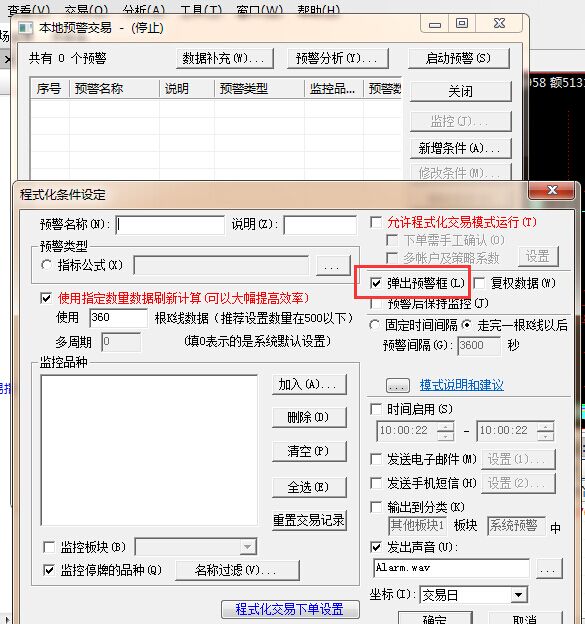
Task: Open 分析(A) menu in menu bar
Action: [144, 10]
